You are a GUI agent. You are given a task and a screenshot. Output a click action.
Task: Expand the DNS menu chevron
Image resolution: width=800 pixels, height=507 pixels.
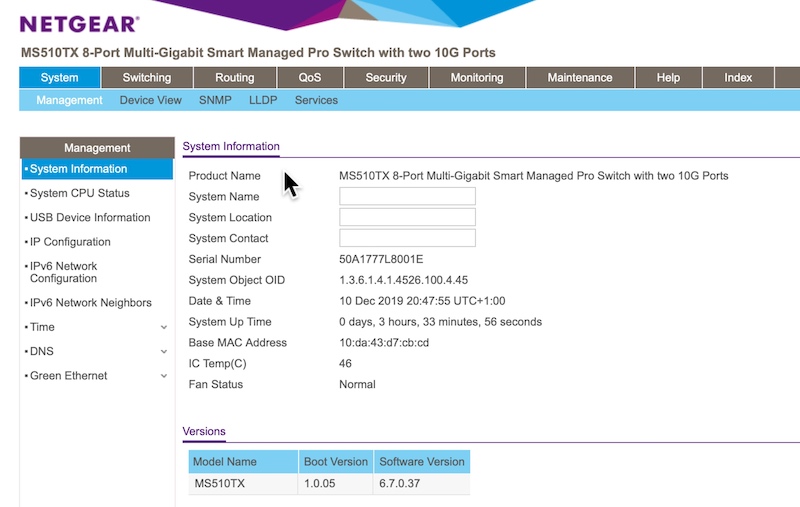(x=164, y=352)
